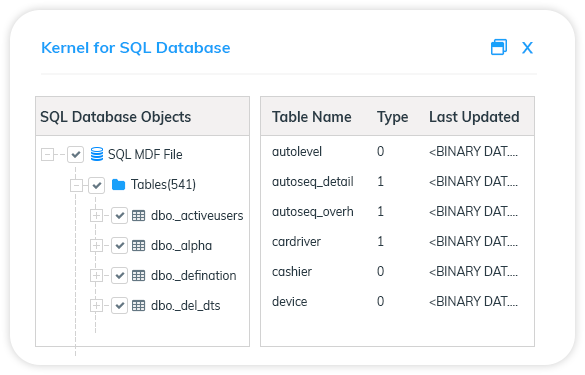Toggle the dbo._alpha checkbox
This screenshot has width=585, height=375.
point(119,246)
